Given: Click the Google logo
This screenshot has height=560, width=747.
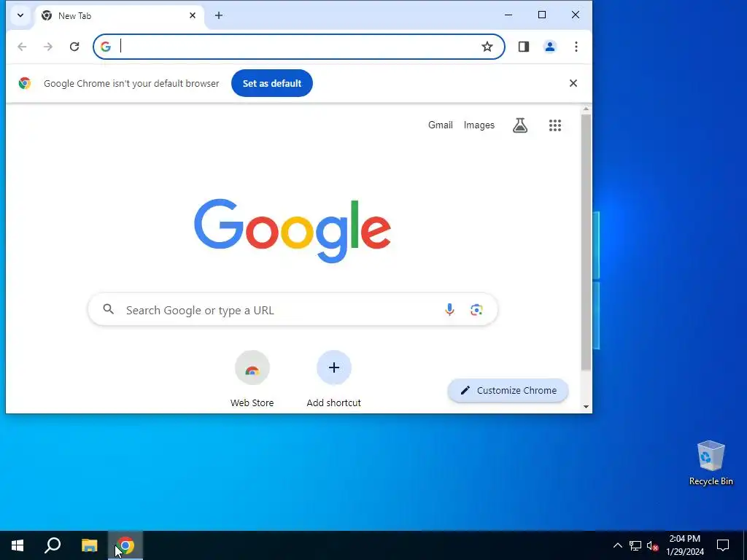Looking at the screenshot, I should click(x=293, y=231).
